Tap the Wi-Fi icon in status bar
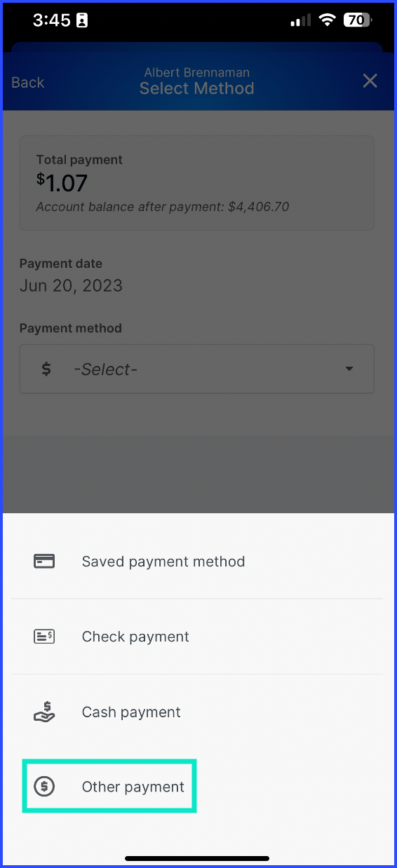 (327, 20)
